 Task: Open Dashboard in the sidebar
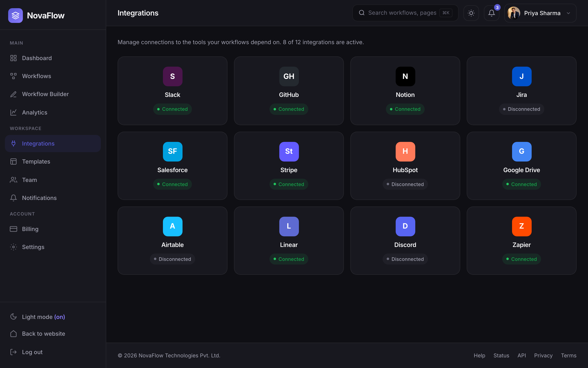tap(53, 58)
